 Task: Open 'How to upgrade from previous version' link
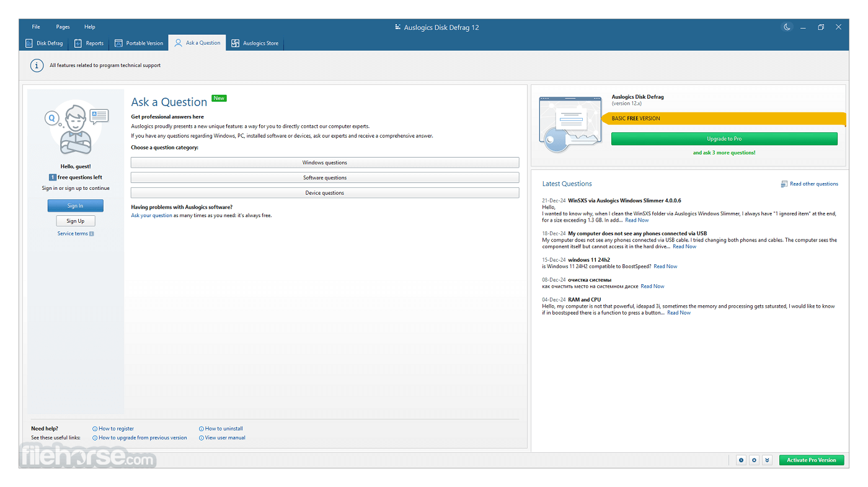point(143,438)
